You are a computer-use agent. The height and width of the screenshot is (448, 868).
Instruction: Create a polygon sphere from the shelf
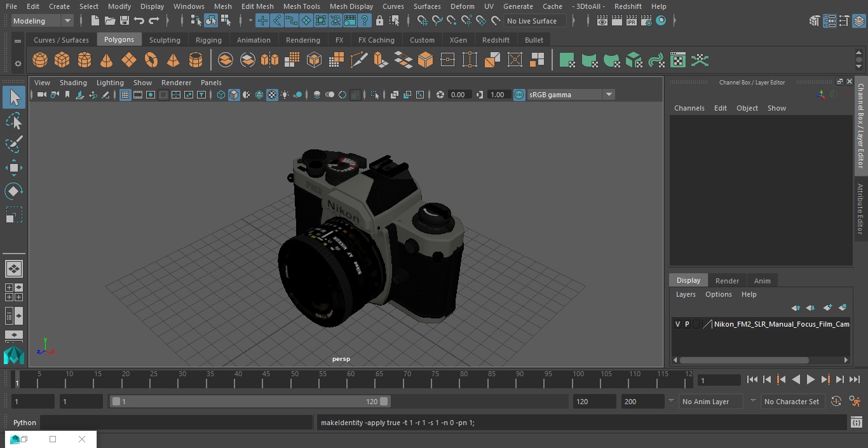point(40,60)
